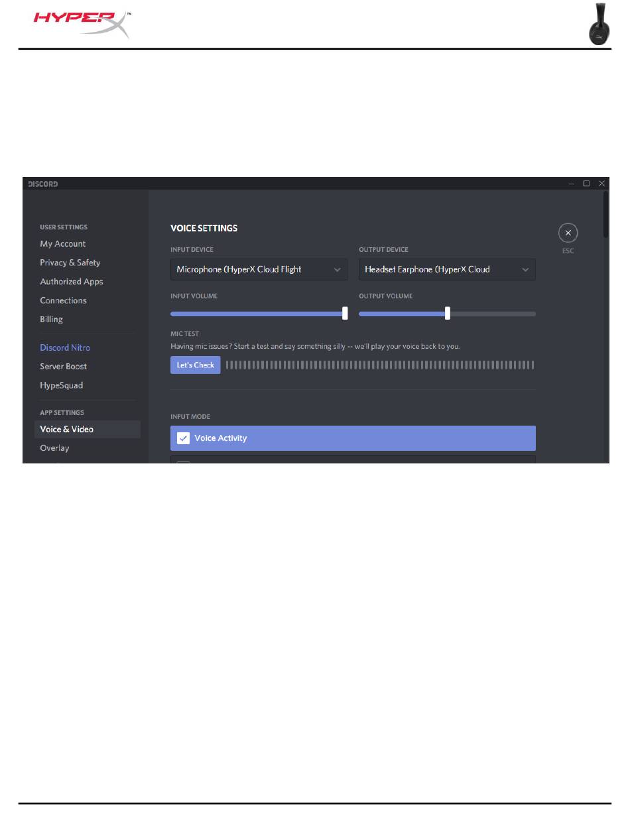
Task: Minimize the Discord window
Action: 571,184
